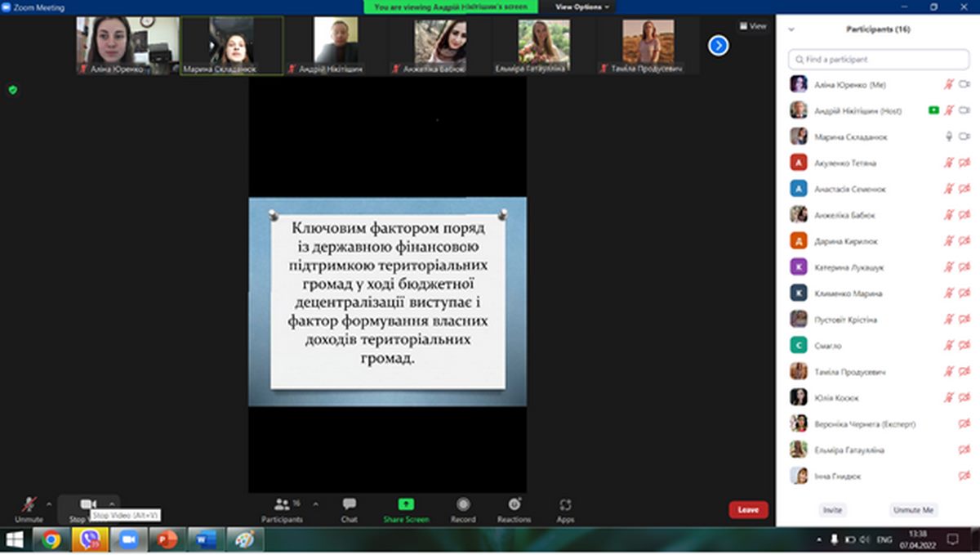Screen dimensions: 980x555
Task: Click the green encryption shield icon
Action: click(12, 90)
